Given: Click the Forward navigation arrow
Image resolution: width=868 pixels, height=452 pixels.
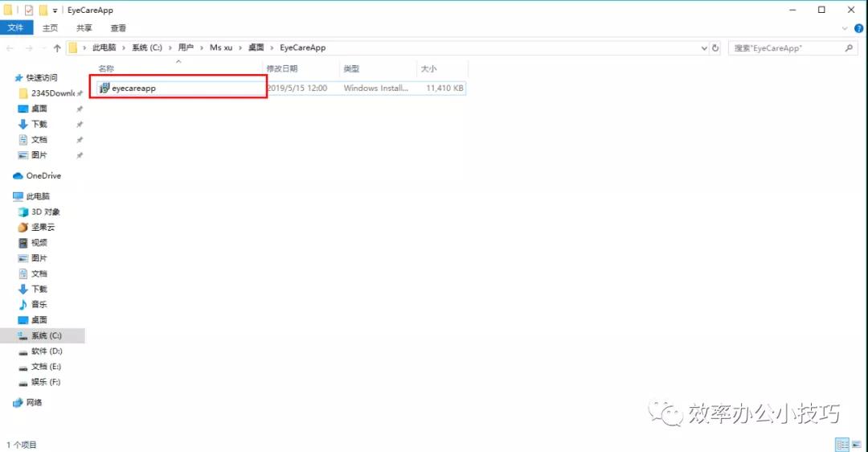Looking at the screenshot, I should coord(29,48).
